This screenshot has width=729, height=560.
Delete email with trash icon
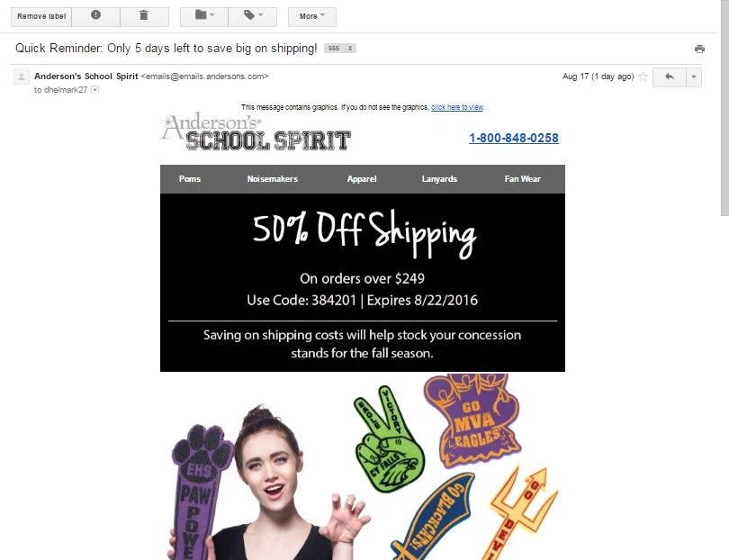(144, 16)
